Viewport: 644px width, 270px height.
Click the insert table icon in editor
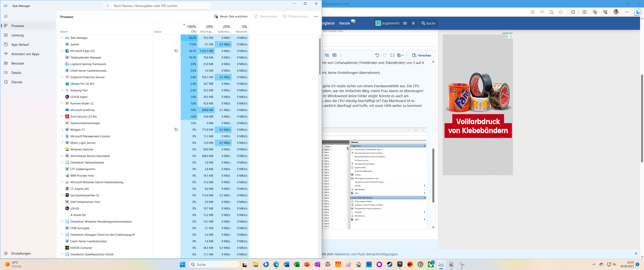[x=334, y=55]
